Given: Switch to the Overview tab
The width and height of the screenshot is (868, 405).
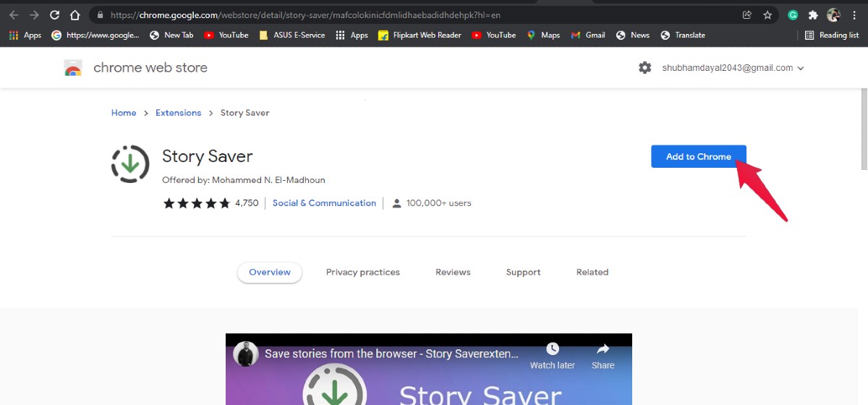Looking at the screenshot, I should (270, 273).
